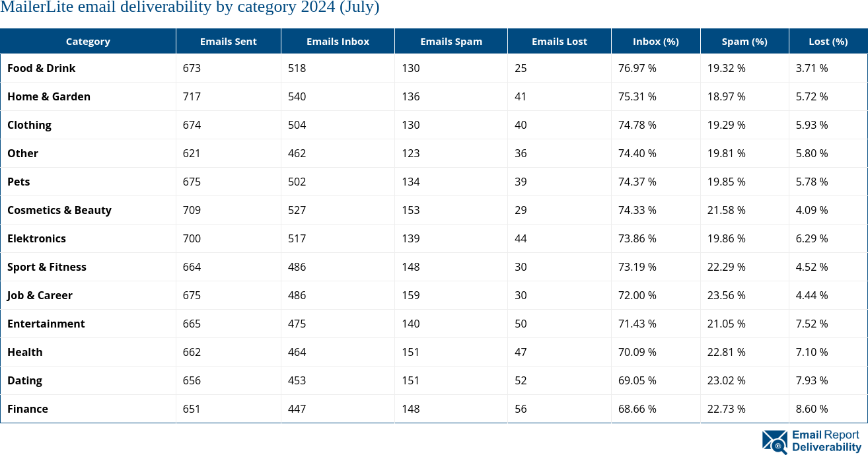
Task: Click 664 emails sent for Sport & Fitness
Action: 192,267
